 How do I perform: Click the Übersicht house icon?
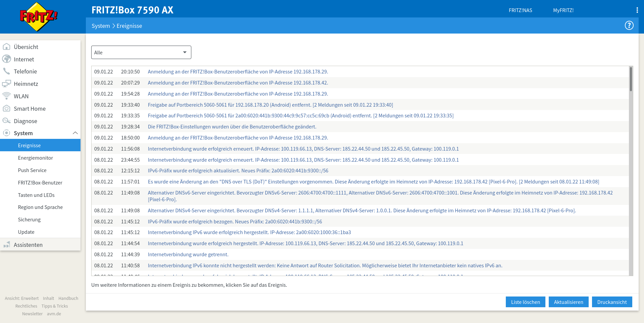[6, 47]
